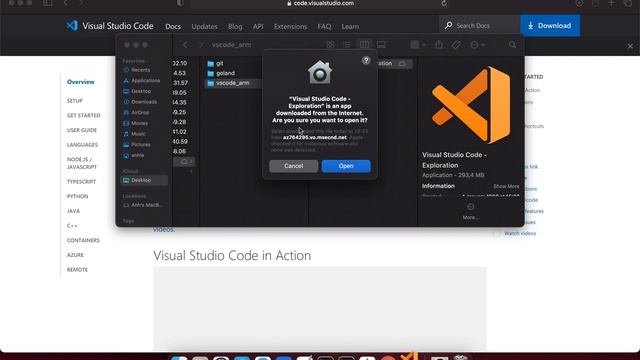The width and height of the screenshot is (640, 360).
Task: Open the USER GUIDE docs section
Action: point(82,130)
